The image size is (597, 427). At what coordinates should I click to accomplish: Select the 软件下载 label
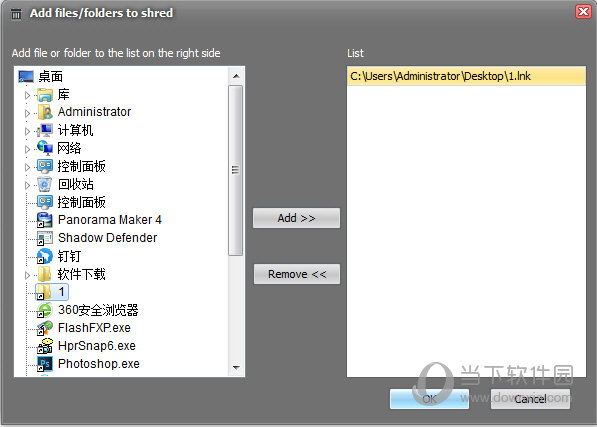point(81,274)
